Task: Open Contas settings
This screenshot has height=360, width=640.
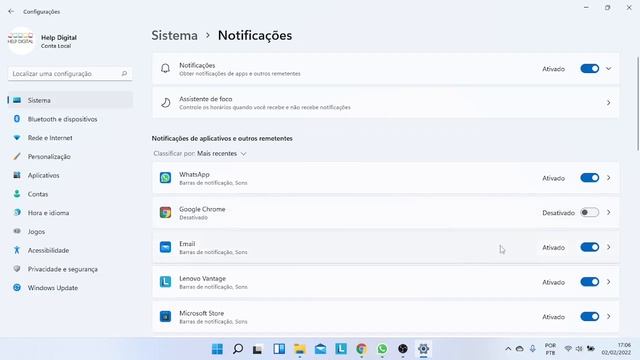Action: [70, 194]
